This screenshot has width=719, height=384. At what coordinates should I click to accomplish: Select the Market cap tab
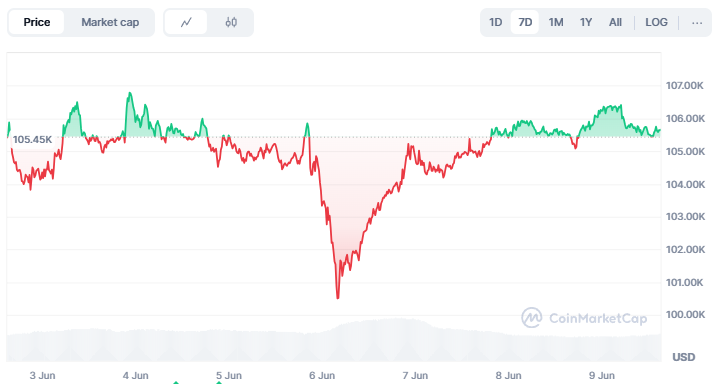point(110,22)
